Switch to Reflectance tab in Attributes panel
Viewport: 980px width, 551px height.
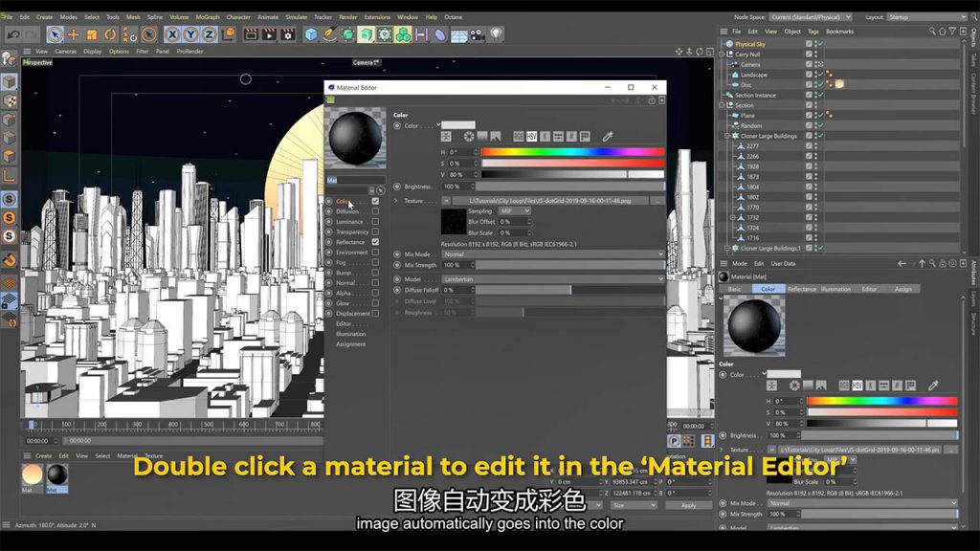pyautogui.click(x=802, y=289)
